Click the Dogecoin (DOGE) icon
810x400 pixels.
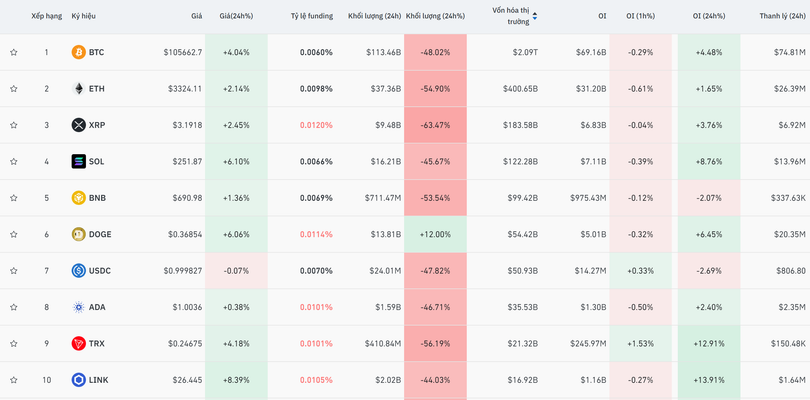coord(78,235)
